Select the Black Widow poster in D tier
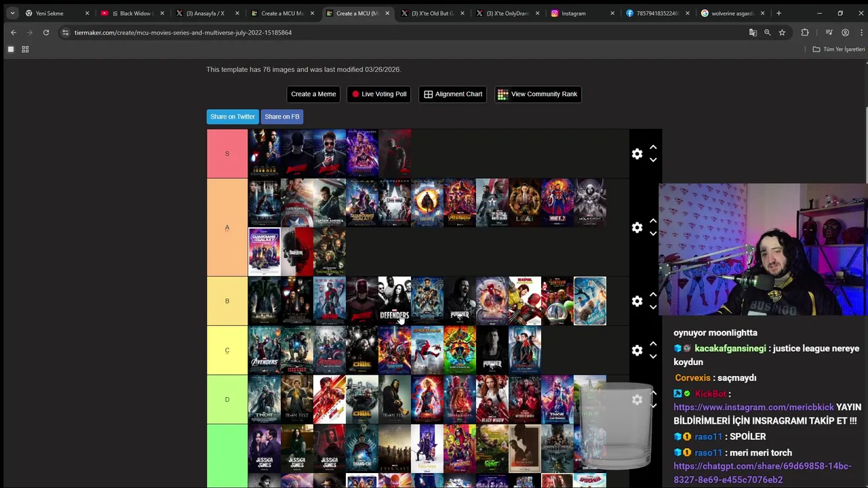 point(492,400)
